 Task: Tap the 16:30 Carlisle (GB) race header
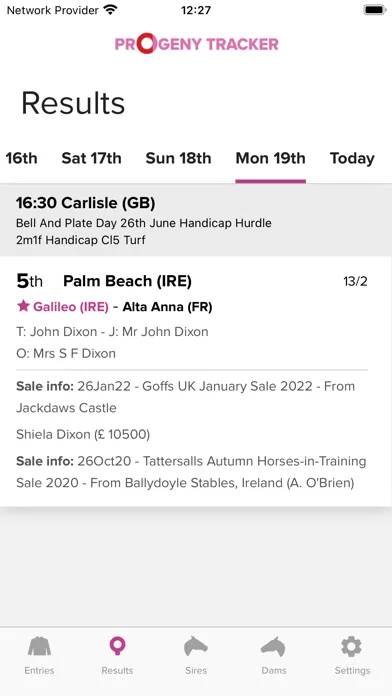(196, 221)
